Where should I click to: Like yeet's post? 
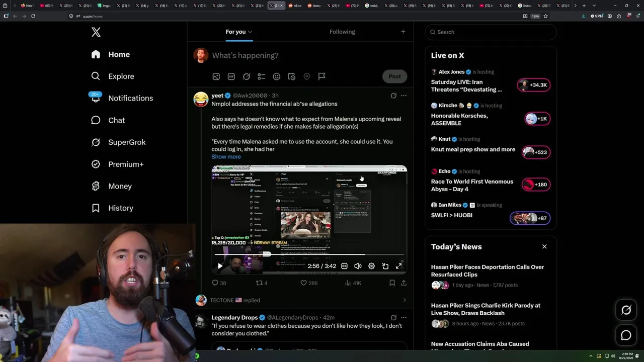(309, 283)
